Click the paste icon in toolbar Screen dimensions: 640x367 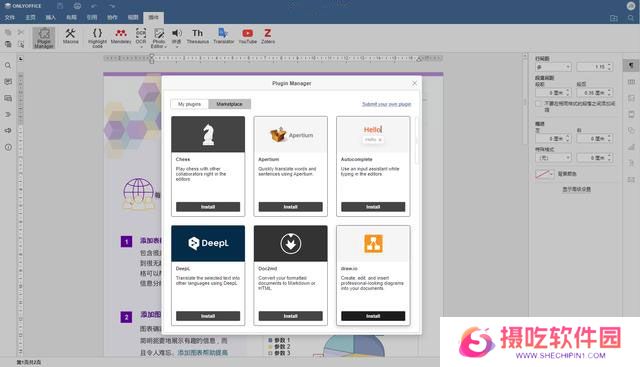[x=8, y=44]
